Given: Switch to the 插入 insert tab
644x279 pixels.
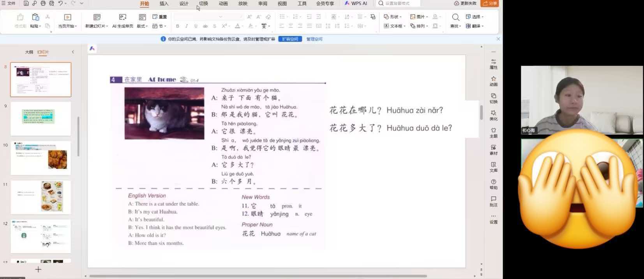Looking at the screenshot, I should click(x=164, y=4).
